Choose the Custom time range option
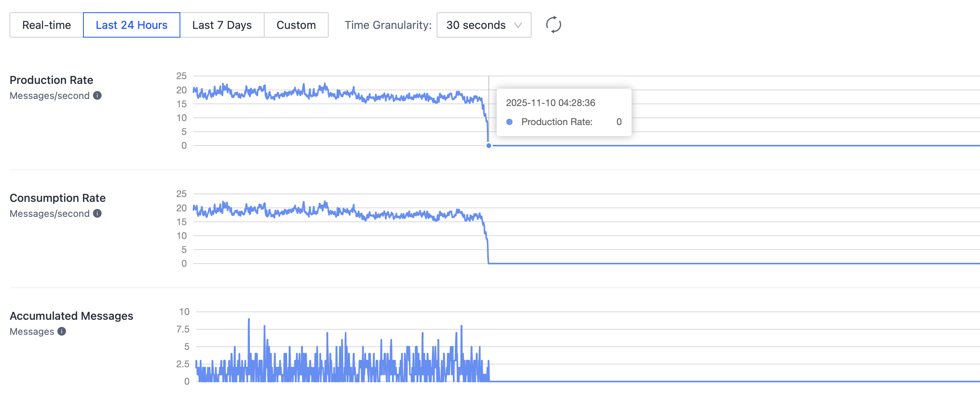 click(296, 25)
